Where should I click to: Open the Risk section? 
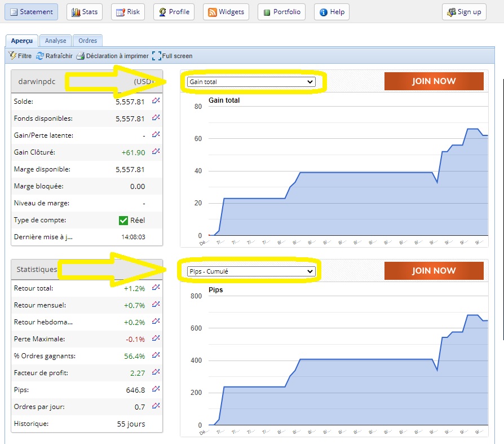[x=128, y=12]
